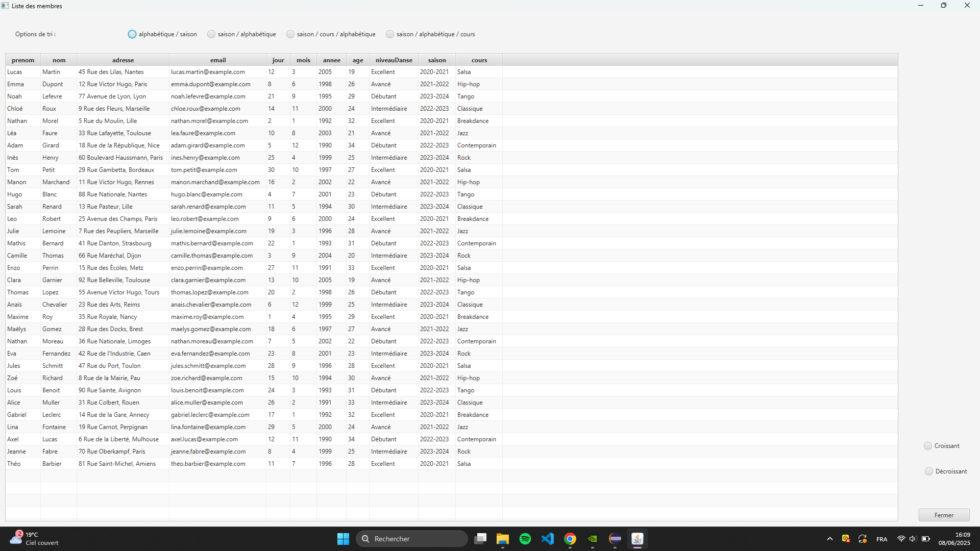Choose the Croissant order radio button

(x=928, y=446)
